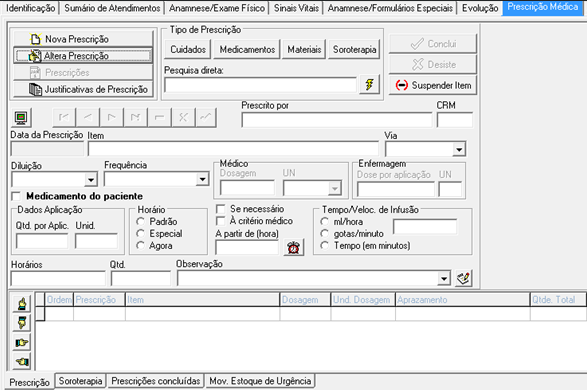Click the Und. Dosagem column header
The height and width of the screenshot is (390, 587).
pyautogui.click(x=363, y=300)
